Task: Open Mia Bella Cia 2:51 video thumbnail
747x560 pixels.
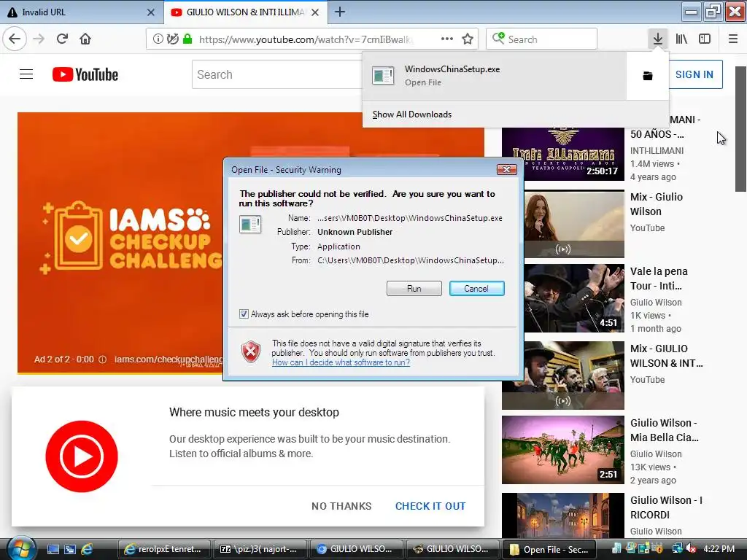Action: (x=562, y=450)
